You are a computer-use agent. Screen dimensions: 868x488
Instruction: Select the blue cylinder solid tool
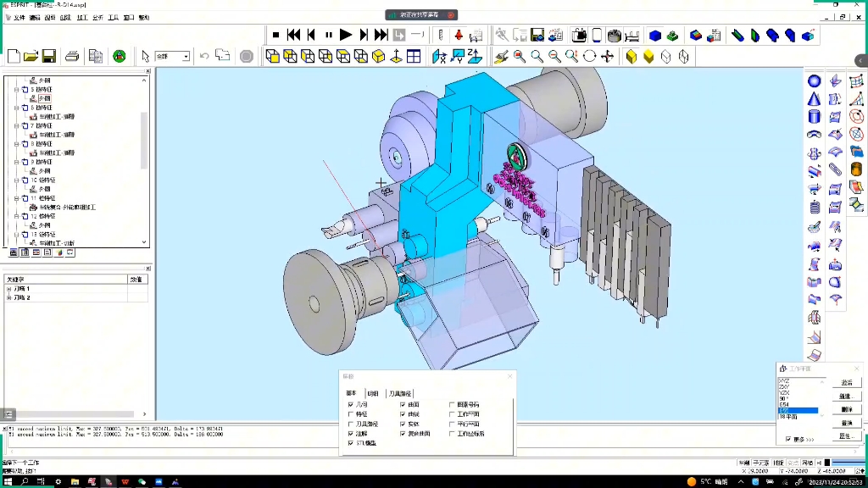pos(814,116)
